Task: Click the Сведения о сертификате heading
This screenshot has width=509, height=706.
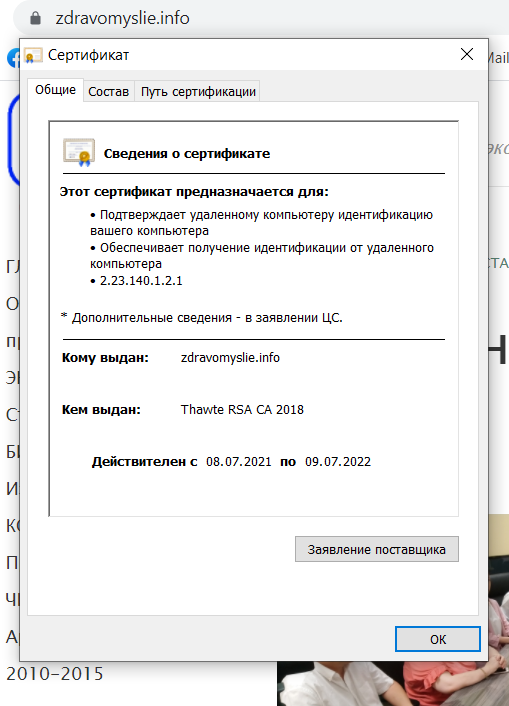Action: pos(187,154)
